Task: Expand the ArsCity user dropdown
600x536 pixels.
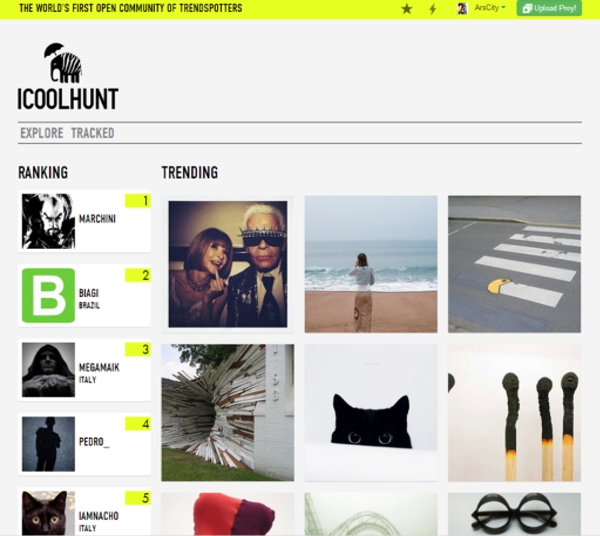Action: point(490,8)
